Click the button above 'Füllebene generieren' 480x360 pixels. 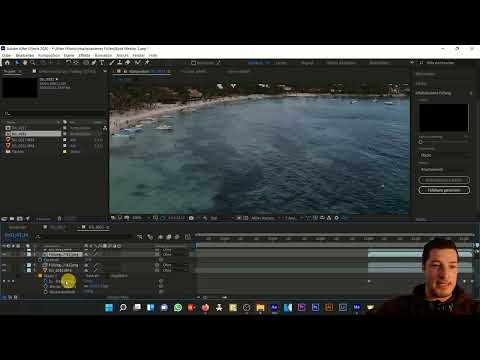(444, 180)
